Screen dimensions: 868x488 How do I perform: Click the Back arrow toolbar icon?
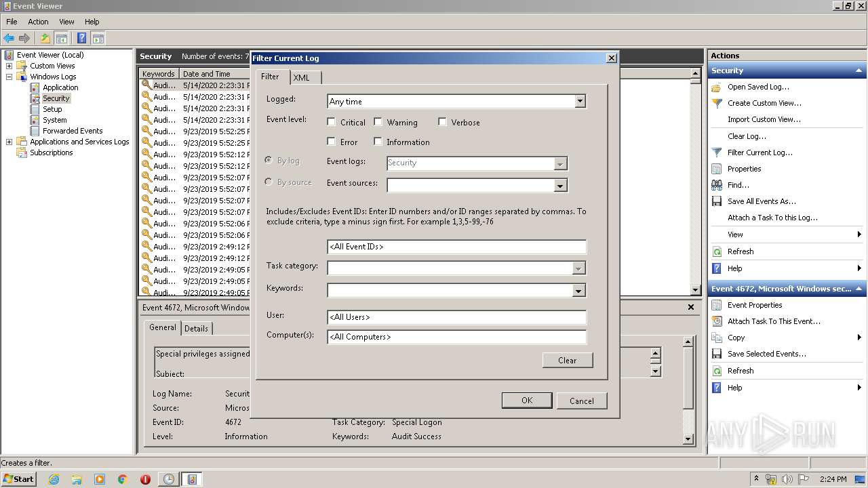tap(9, 39)
